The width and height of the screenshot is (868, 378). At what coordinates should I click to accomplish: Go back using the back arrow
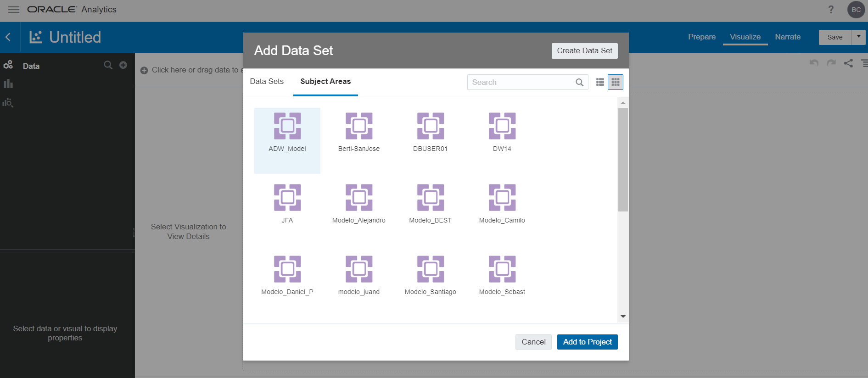pos(8,37)
